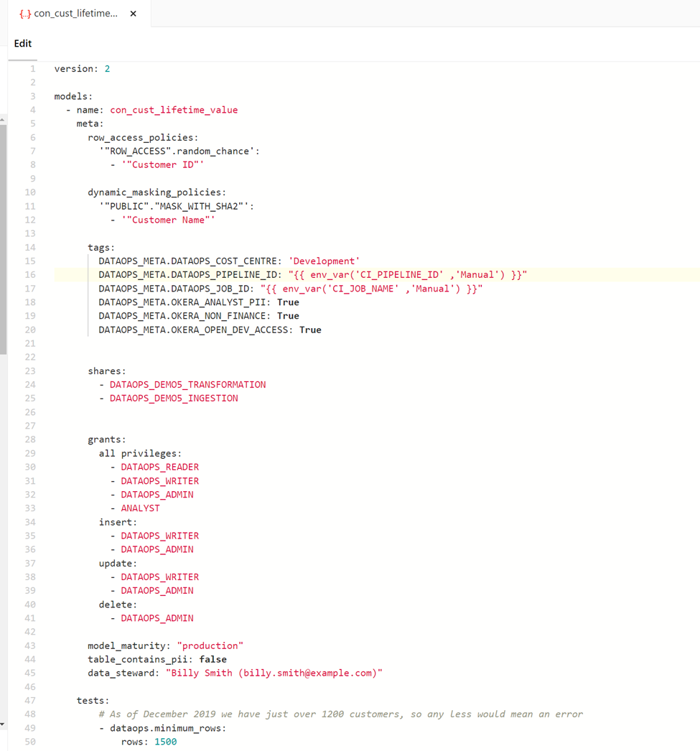Click the YAML file icon in tab
This screenshot has height=751, width=700.
pos(25,14)
